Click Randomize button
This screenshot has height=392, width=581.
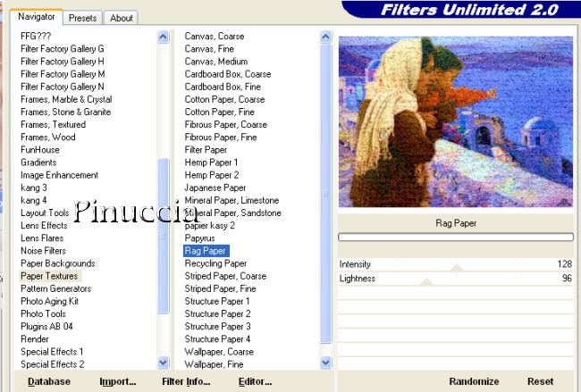[x=474, y=381]
